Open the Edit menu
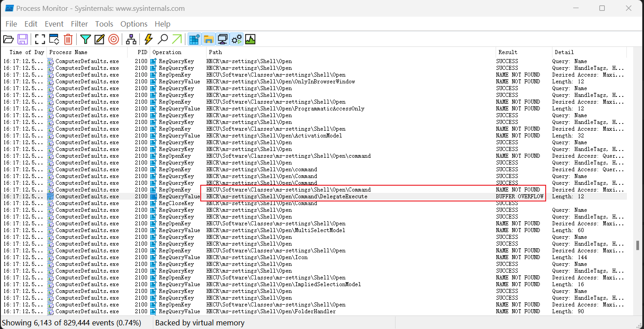Viewport: 644px width, 329px height. pyautogui.click(x=31, y=24)
